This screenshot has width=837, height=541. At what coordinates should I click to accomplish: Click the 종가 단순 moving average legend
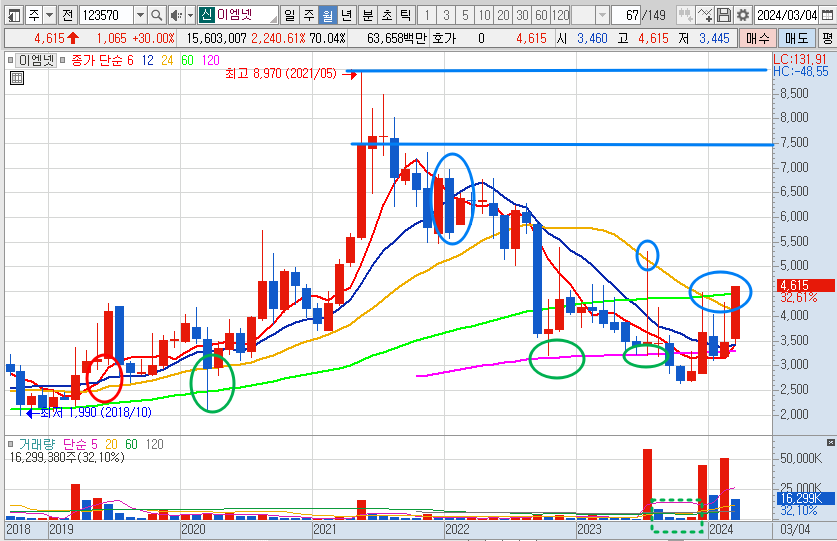[96, 60]
